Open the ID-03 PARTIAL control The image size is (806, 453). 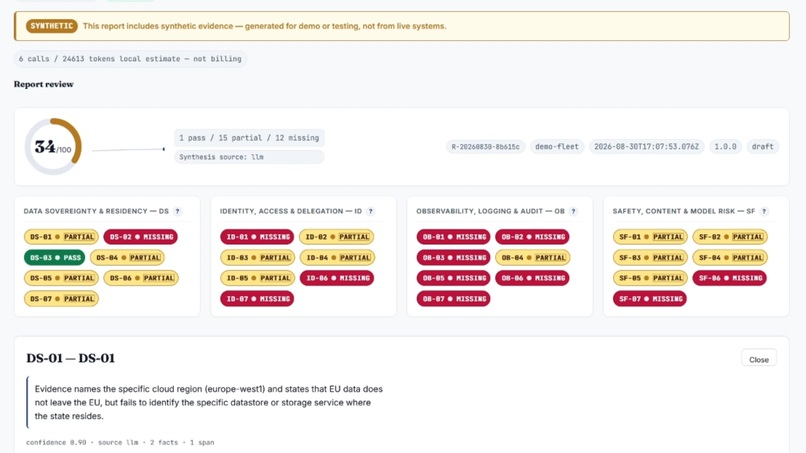[x=258, y=257]
